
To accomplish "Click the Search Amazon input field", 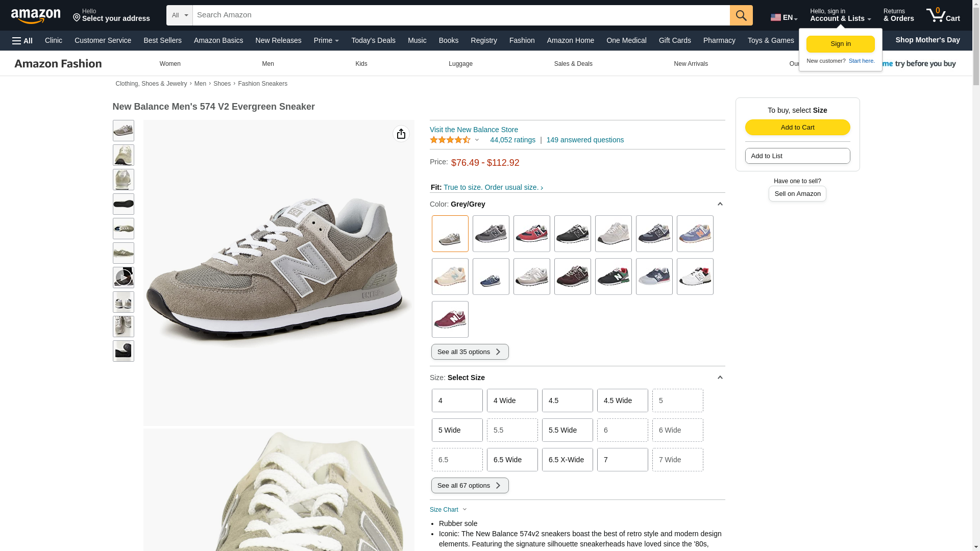I will point(460,15).
